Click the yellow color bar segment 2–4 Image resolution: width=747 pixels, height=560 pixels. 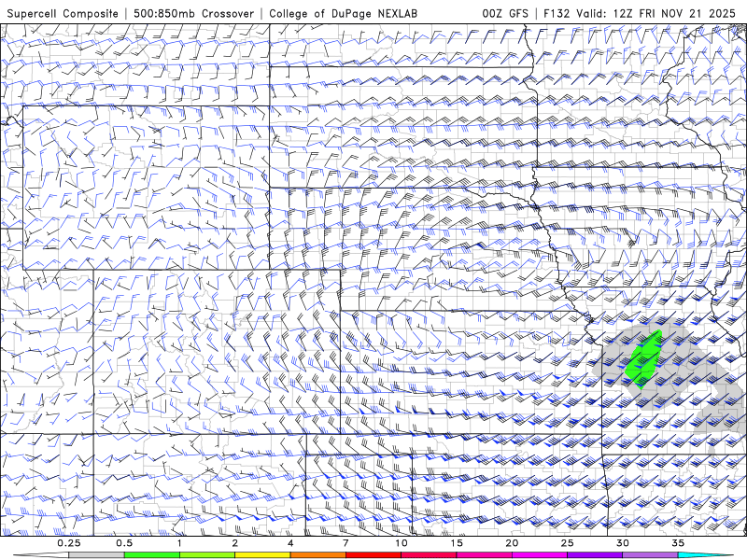(262, 555)
